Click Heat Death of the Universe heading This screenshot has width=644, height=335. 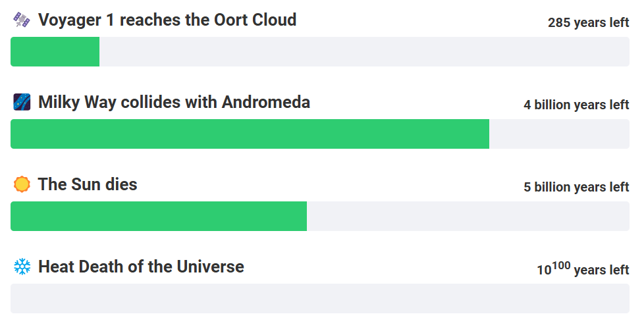pyautogui.click(x=141, y=267)
